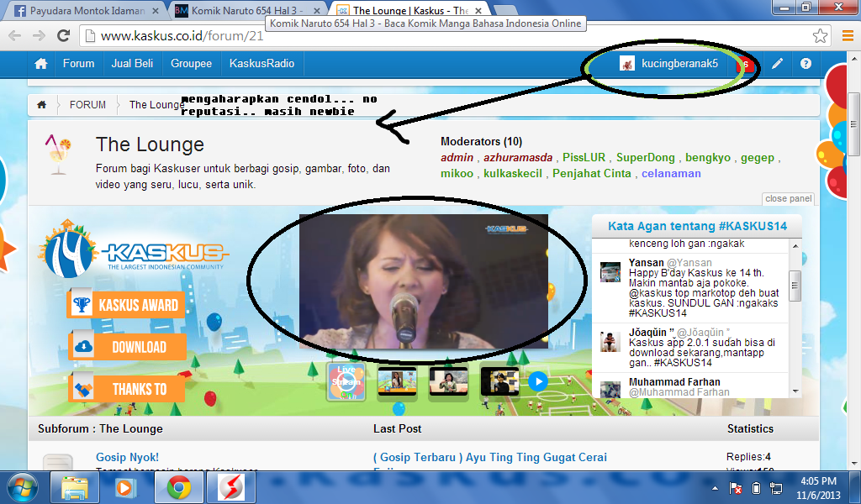Click the page scrollbar up arrow
The height and width of the screenshot is (504, 861).
[854, 58]
